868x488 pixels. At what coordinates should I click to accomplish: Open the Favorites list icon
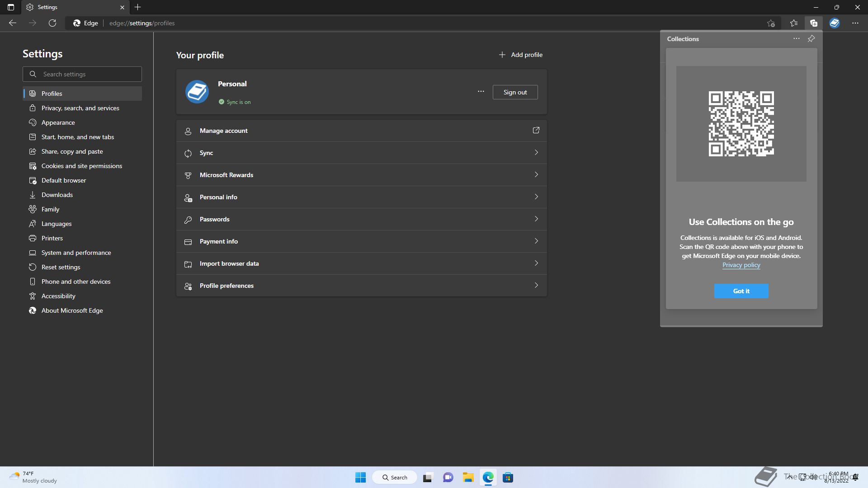point(794,23)
